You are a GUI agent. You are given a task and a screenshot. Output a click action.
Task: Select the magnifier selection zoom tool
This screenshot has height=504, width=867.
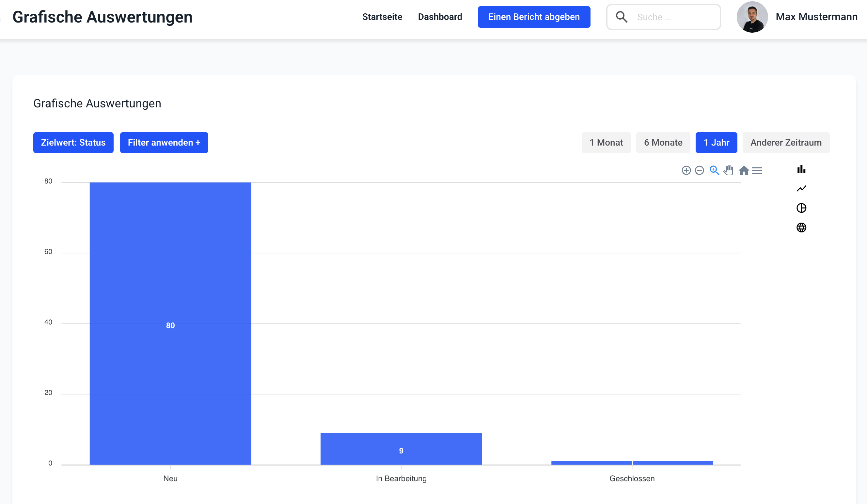tap(714, 170)
